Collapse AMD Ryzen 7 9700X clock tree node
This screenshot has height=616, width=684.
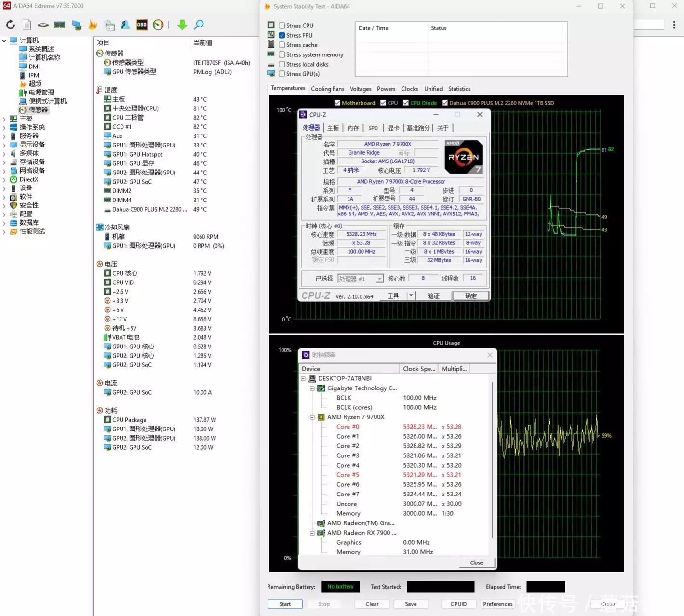(312, 417)
